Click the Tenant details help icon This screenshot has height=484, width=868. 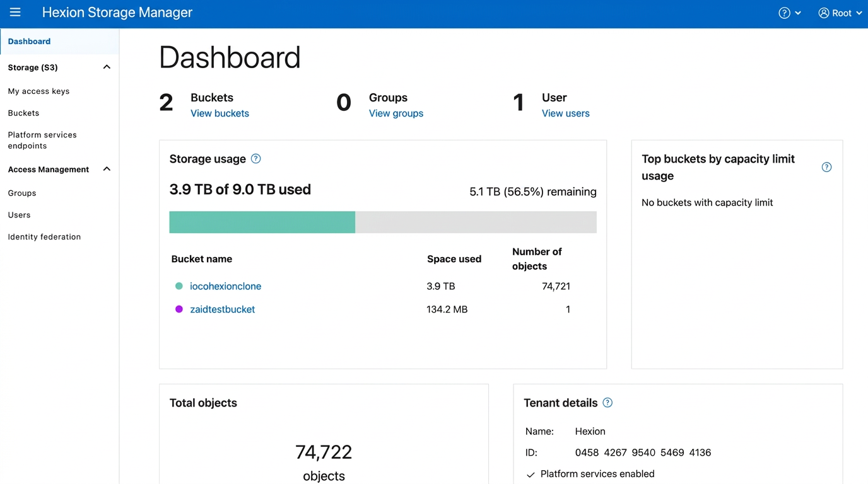607,403
